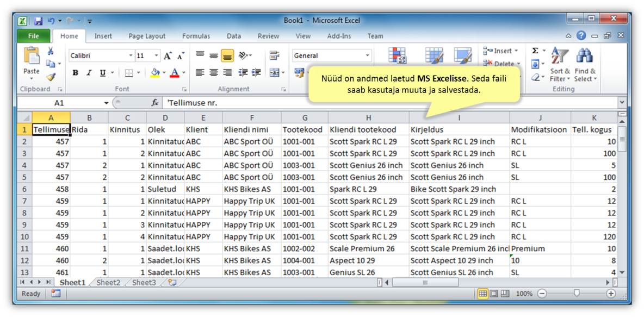Decrease the cell indent
This screenshot has height=317, width=644.
243,73
